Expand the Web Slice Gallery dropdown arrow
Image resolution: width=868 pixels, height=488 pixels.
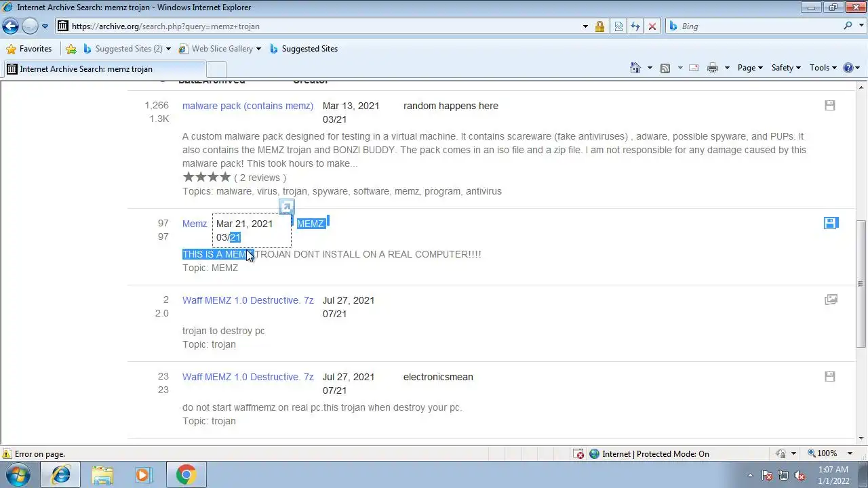point(258,49)
